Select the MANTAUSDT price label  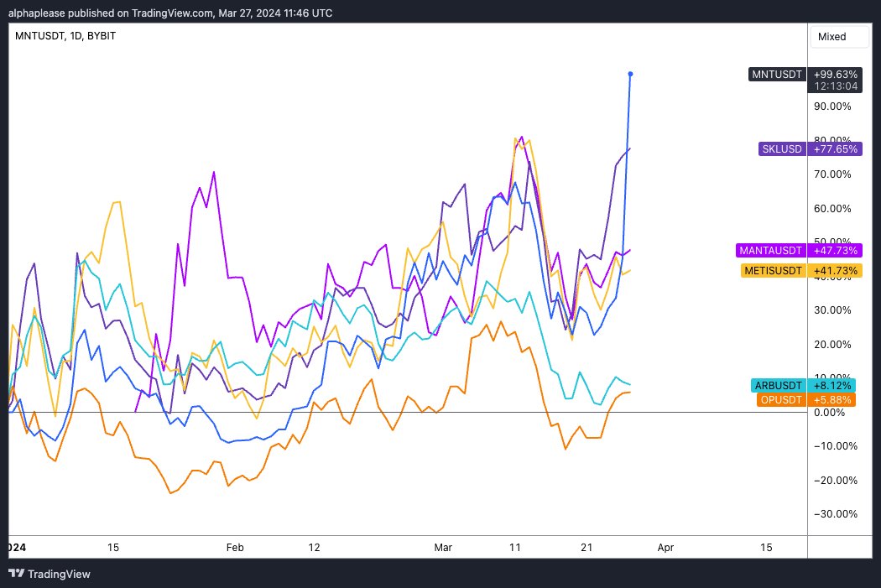[x=770, y=250]
